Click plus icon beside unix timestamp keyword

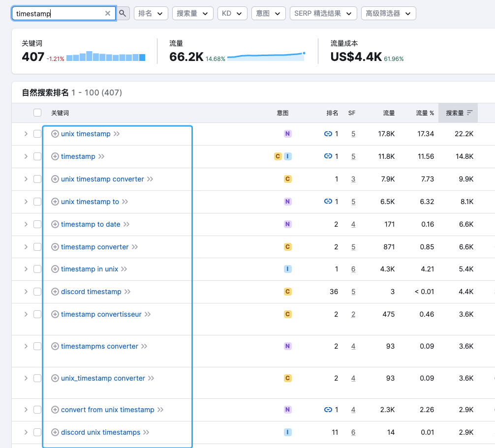coord(55,134)
